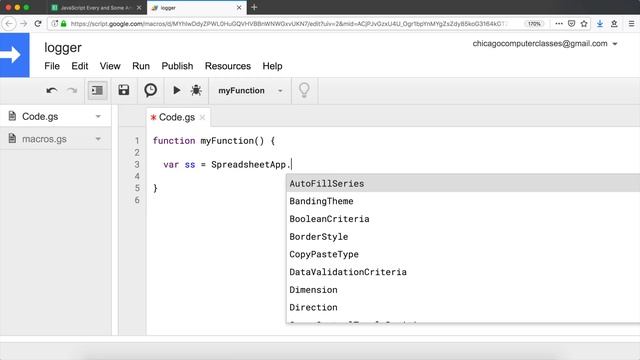Choose Direction from autocomplete list
This screenshot has height=360, width=640.
(463, 307)
